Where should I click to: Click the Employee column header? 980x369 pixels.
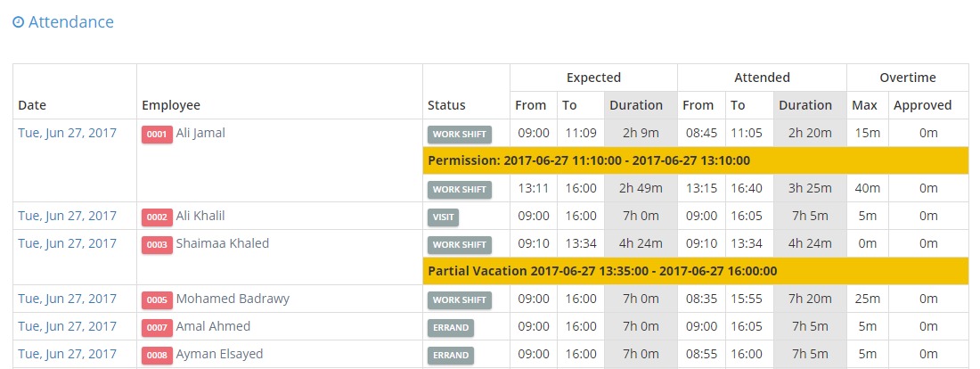tap(171, 105)
